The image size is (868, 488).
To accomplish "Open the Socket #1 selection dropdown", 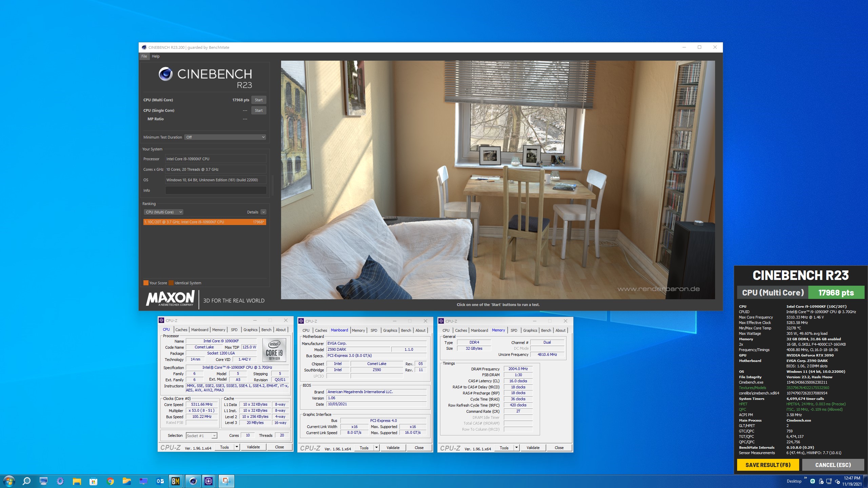I will point(201,436).
